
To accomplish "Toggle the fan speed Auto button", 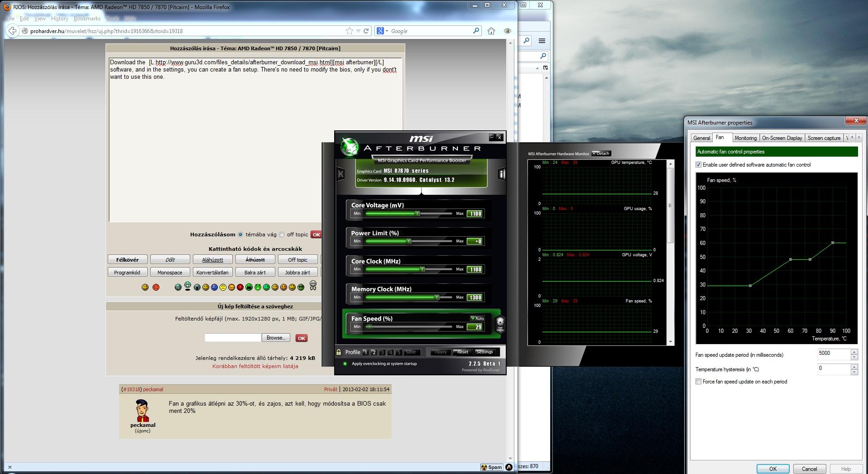I will coord(477,318).
